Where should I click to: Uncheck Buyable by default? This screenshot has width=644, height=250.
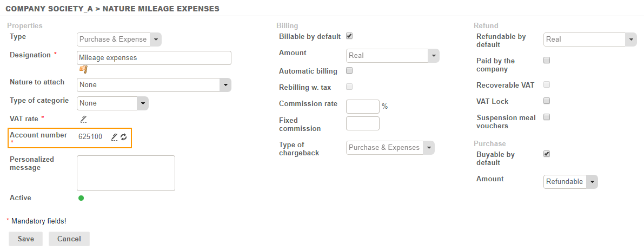tap(547, 154)
